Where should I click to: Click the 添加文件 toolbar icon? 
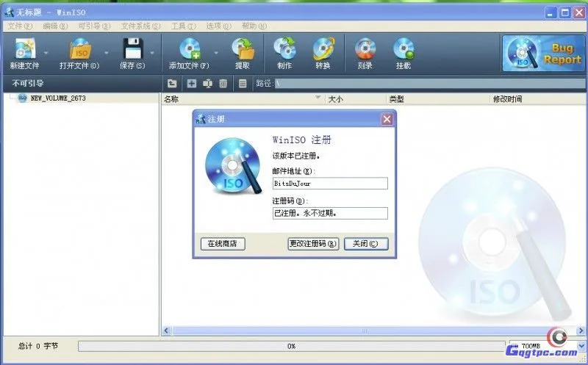(190, 49)
